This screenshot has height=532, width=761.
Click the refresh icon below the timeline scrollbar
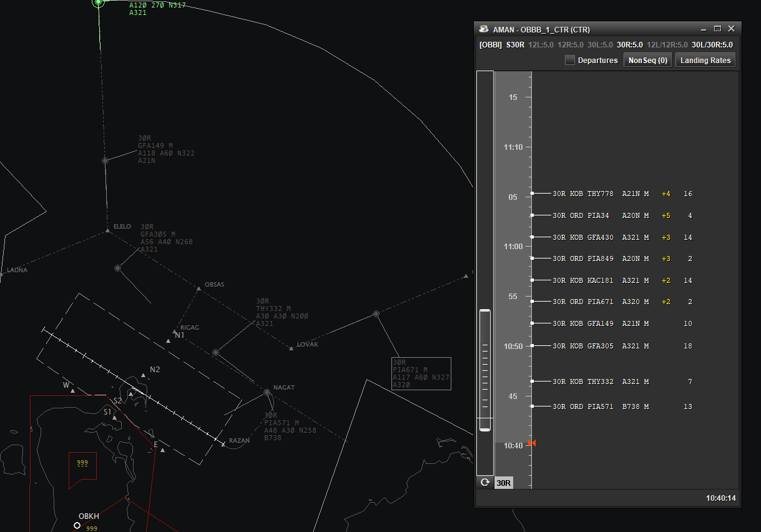(x=484, y=483)
